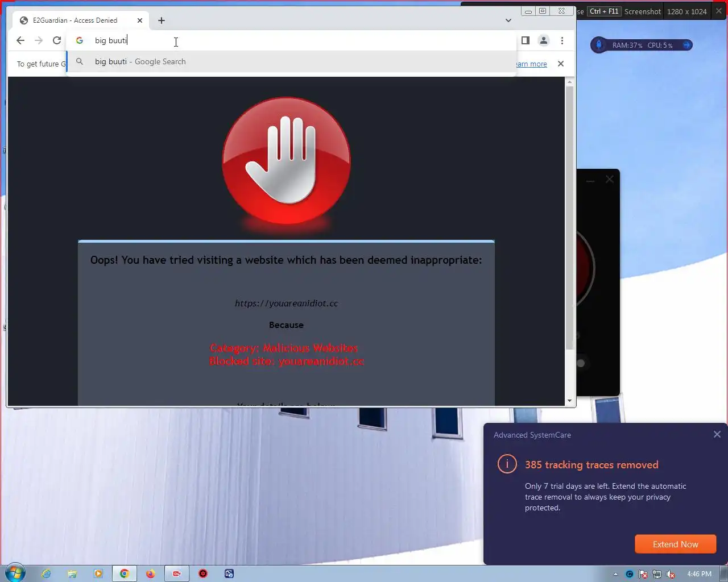
Task: Open the blue square app icon in the taskbar
Action: click(x=229, y=573)
